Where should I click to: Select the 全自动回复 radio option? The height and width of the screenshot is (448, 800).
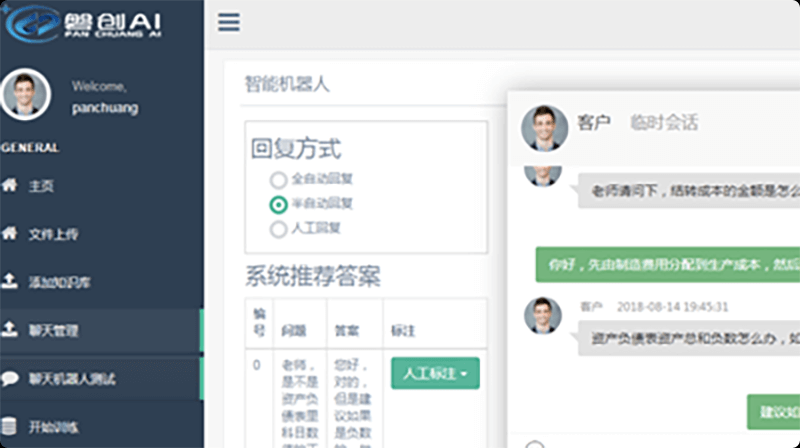pos(278,180)
